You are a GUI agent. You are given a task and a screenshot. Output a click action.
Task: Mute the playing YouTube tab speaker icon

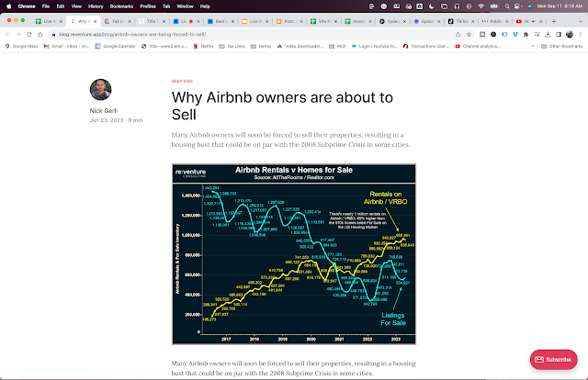click(x=533, y=21)
